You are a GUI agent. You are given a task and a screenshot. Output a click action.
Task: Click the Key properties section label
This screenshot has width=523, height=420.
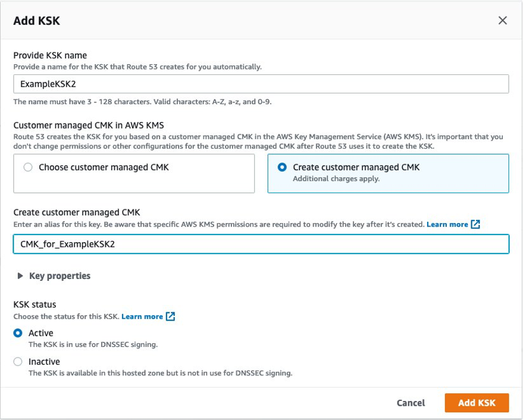[x=59, y=276]
